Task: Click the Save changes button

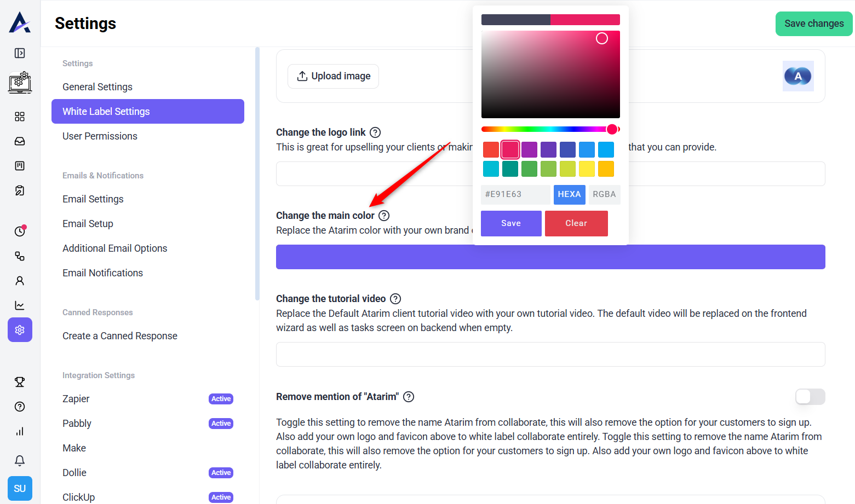Action: click(x=813, y=24)
